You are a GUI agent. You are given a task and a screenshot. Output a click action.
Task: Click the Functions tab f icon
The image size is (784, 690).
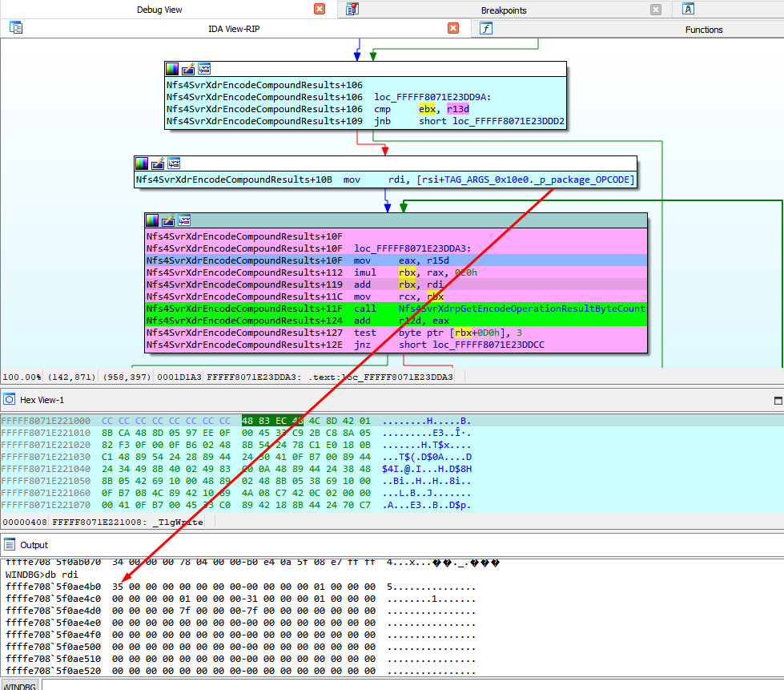point(486,29)
